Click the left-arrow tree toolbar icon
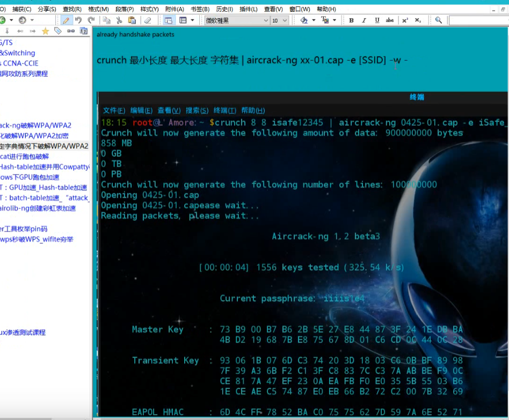The image size is (509, 420). [20, 31]
